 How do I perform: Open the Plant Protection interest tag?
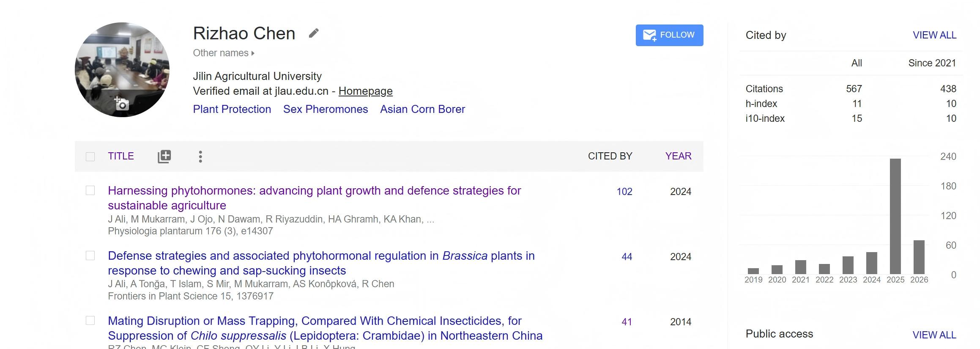pyautogui.click(x=232, y=109)
